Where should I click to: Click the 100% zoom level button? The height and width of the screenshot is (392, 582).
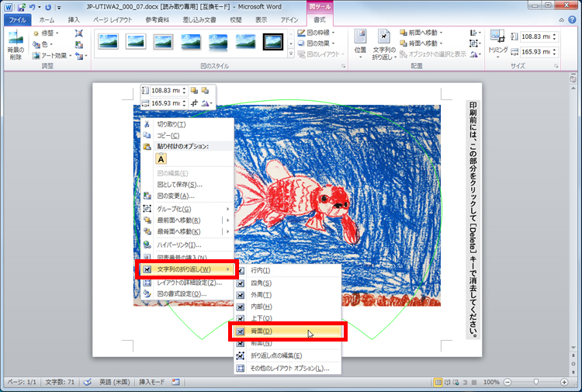(491, 382)
